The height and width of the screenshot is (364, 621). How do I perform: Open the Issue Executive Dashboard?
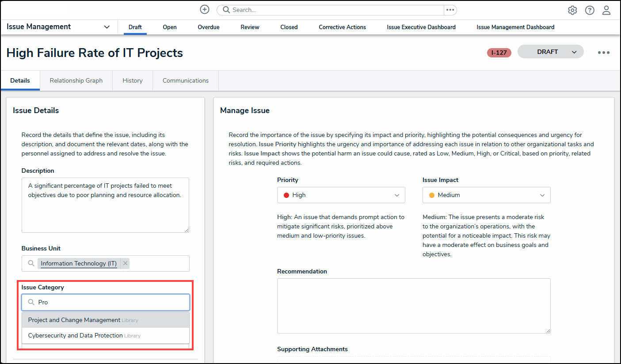click(x=421, y=27)
